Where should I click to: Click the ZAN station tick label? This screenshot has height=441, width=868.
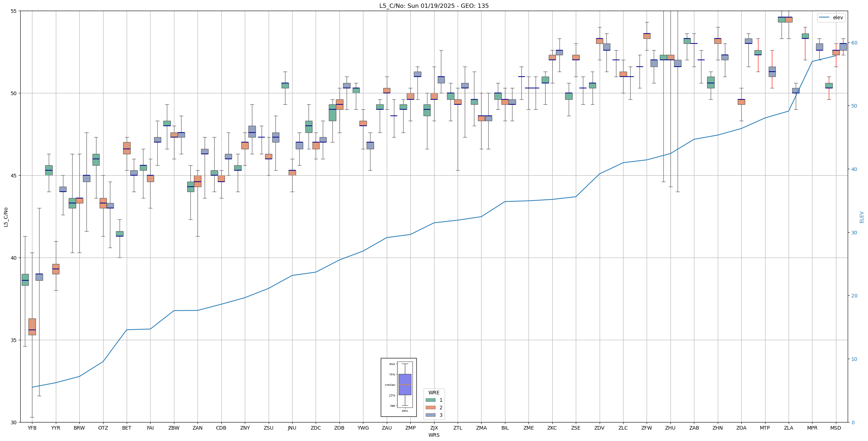pos(198,428)
